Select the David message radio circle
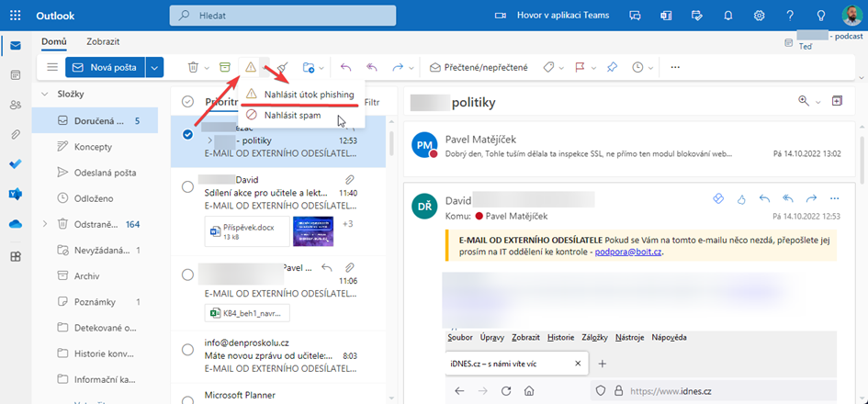 click(188, 187)
